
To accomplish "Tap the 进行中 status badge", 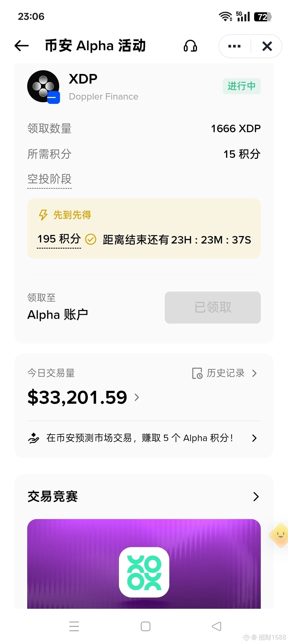I will [x=242, y=86].
